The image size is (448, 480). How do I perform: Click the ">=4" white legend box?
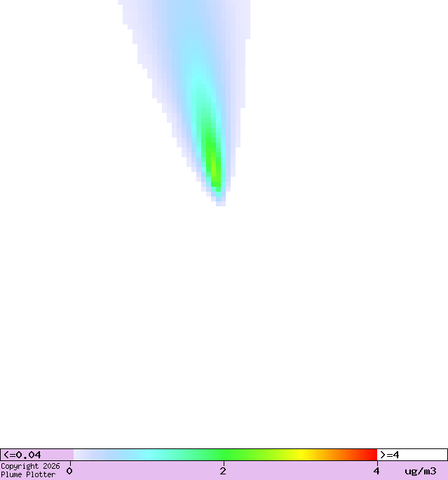point(412,455)
